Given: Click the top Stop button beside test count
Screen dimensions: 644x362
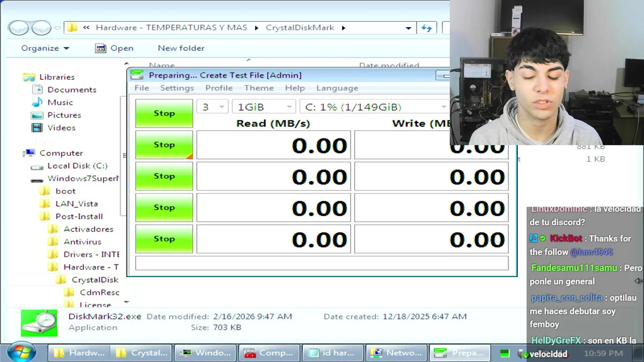Looking at the screenshot, I should pyautogui.click(x=164, y=113).
